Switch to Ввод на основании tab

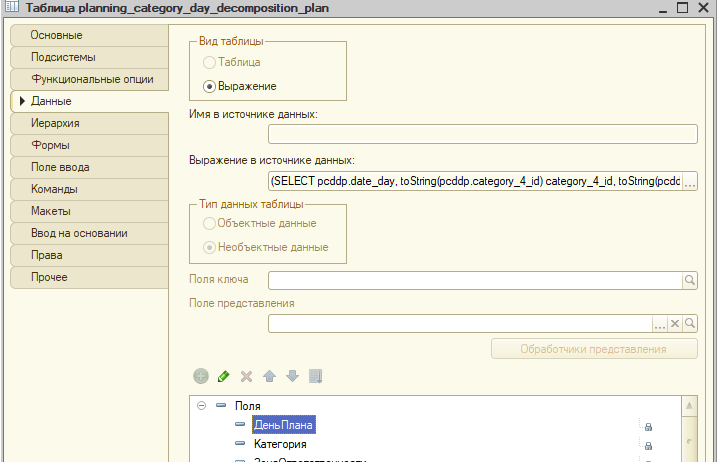click(x=90, y=233)
